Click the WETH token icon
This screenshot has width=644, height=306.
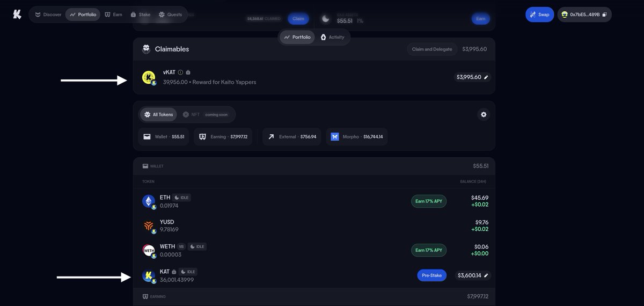point(149,251)
